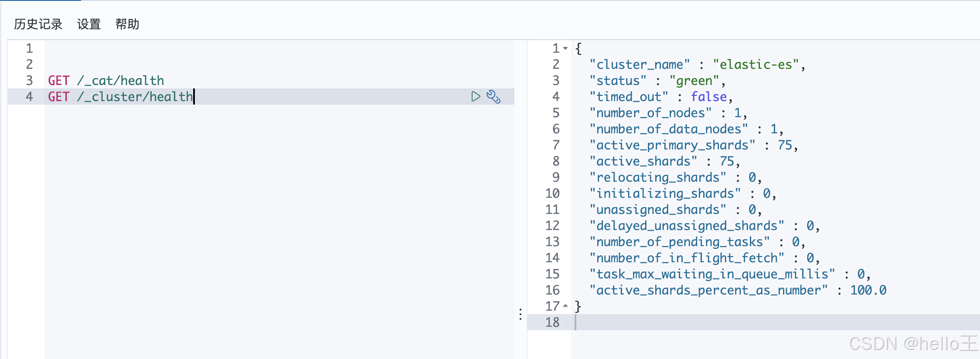The image size is (980, 359).
Task: Click "initializing_shards" key
Action: tap(665, 193)
